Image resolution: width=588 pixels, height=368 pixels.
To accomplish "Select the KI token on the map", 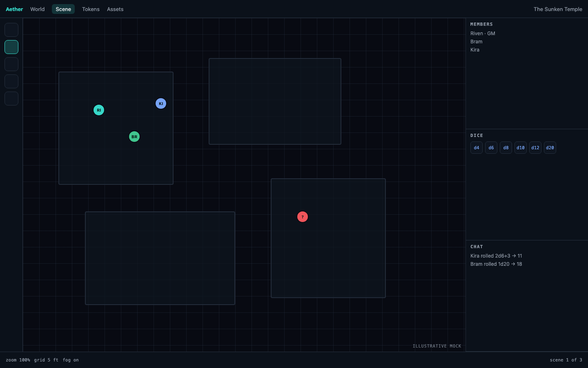I will (x=161, y=103).
